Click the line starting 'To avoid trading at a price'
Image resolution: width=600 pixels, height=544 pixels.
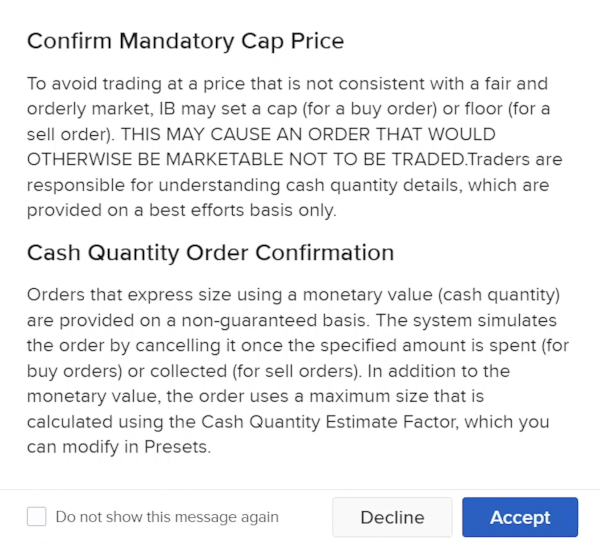point(287,83)
